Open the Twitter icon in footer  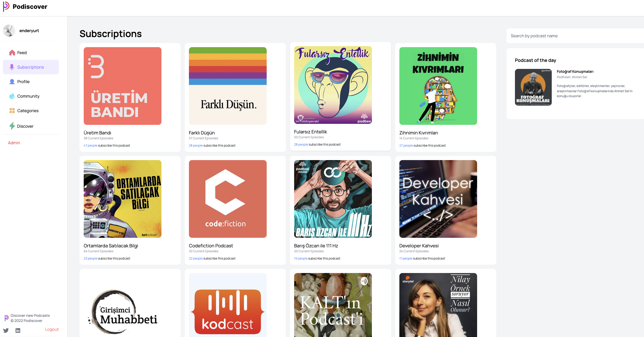(6, 330)
